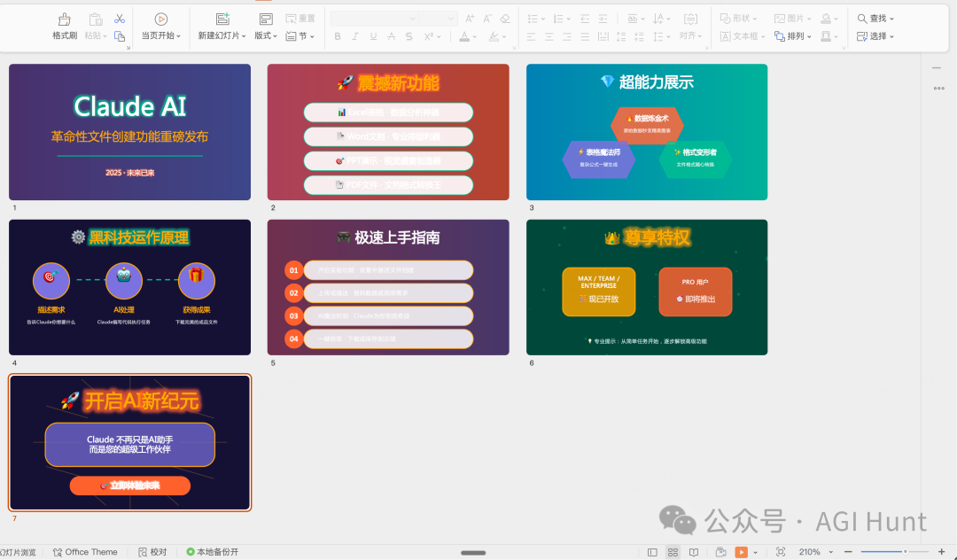Toggle Italic formatting
Screen dimensions: 957x560
point(354,36)
